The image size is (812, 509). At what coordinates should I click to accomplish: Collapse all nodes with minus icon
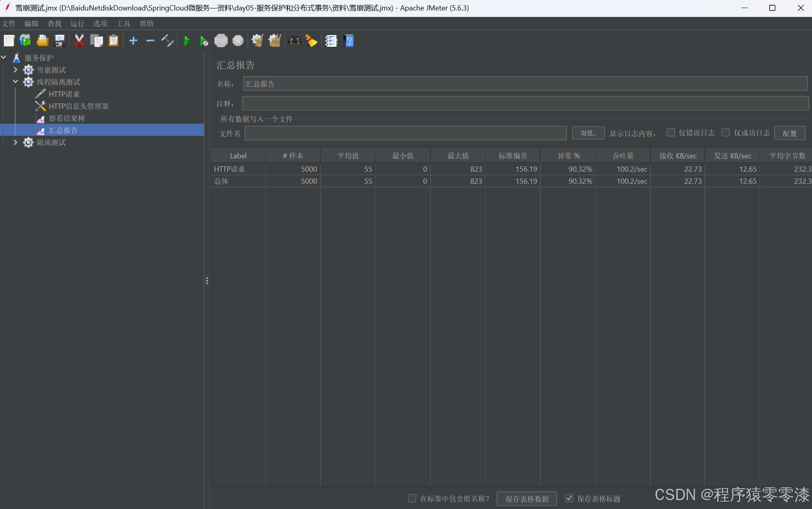[150, 41]
